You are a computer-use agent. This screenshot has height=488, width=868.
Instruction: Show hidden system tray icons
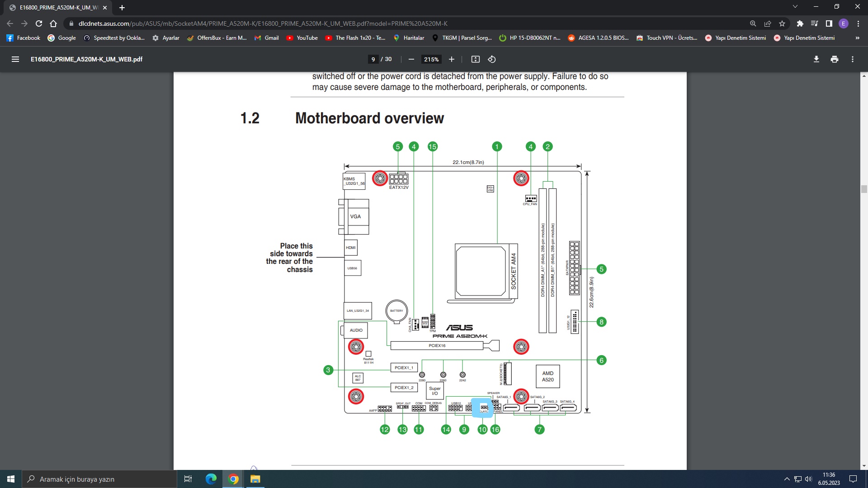pos(787,479)
